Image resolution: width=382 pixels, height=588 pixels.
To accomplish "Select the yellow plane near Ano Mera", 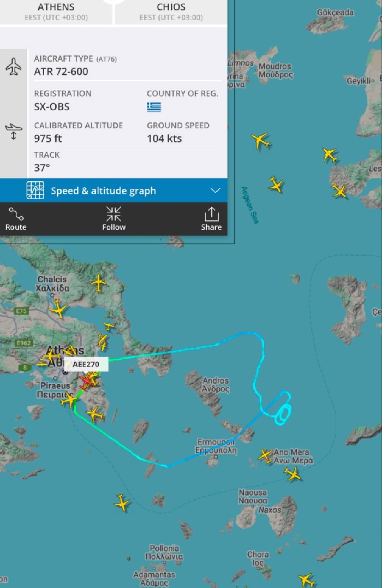I will (265, 456).
